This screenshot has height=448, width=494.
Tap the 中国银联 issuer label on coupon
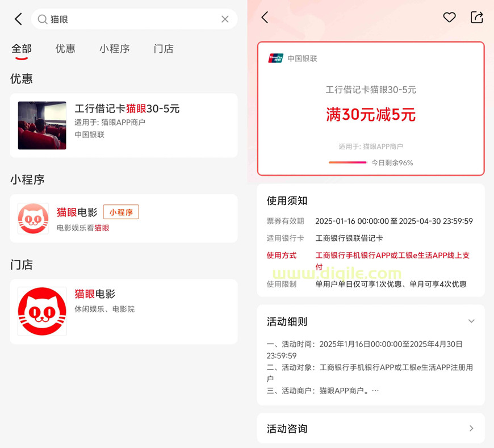302,58
